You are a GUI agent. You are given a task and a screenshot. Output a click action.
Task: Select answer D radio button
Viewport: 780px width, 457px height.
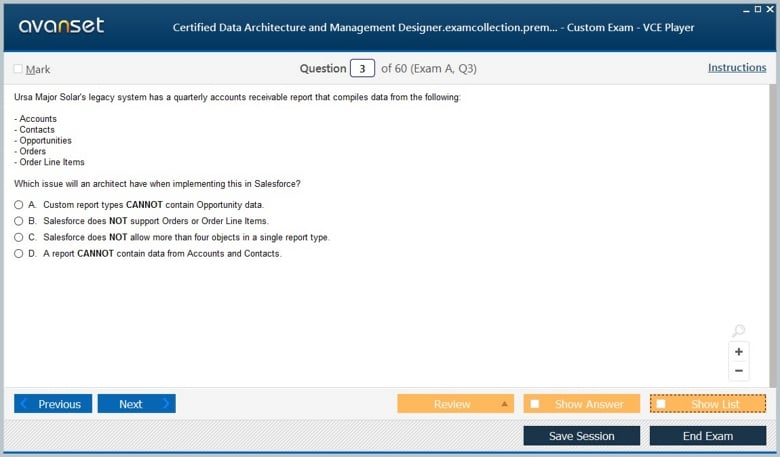tap(18, 254)
